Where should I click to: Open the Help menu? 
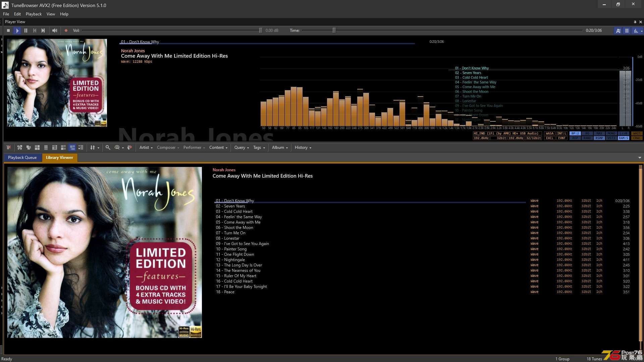(64, 14)
